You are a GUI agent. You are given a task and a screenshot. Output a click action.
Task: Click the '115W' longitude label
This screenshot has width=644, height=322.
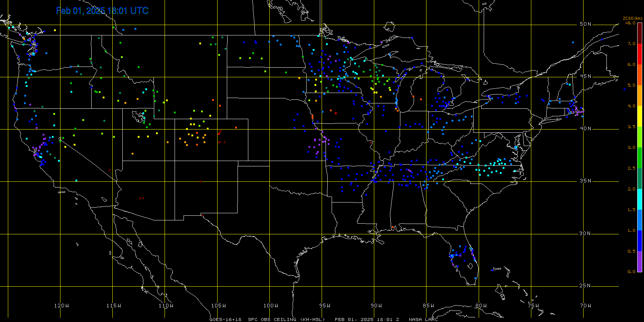tap(114, 306)
